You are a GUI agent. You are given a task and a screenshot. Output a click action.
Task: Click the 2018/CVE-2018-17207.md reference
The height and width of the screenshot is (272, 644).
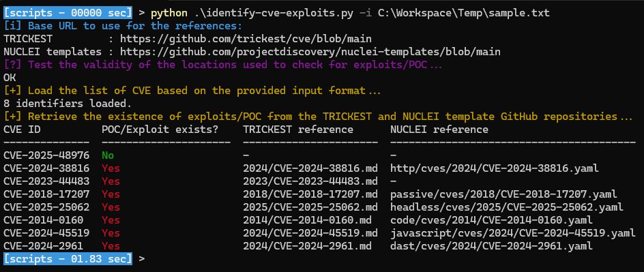(x=310, y=194)
